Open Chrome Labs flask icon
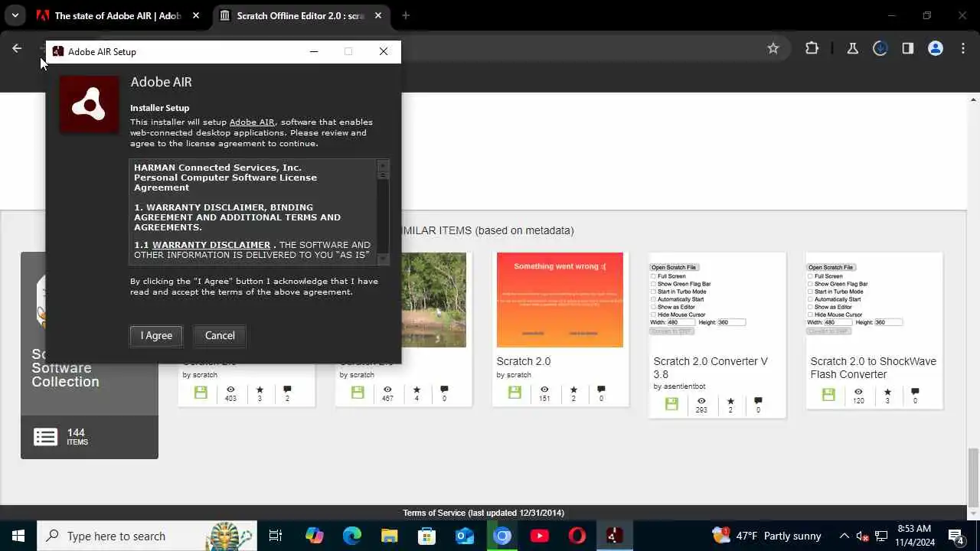This screenshot has height=551, width=980. coord(852,48)
